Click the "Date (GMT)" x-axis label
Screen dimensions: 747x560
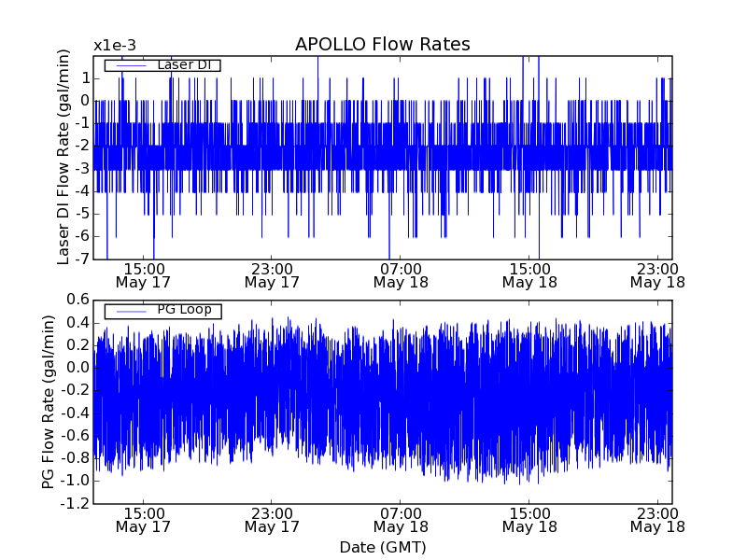point(382,547)
